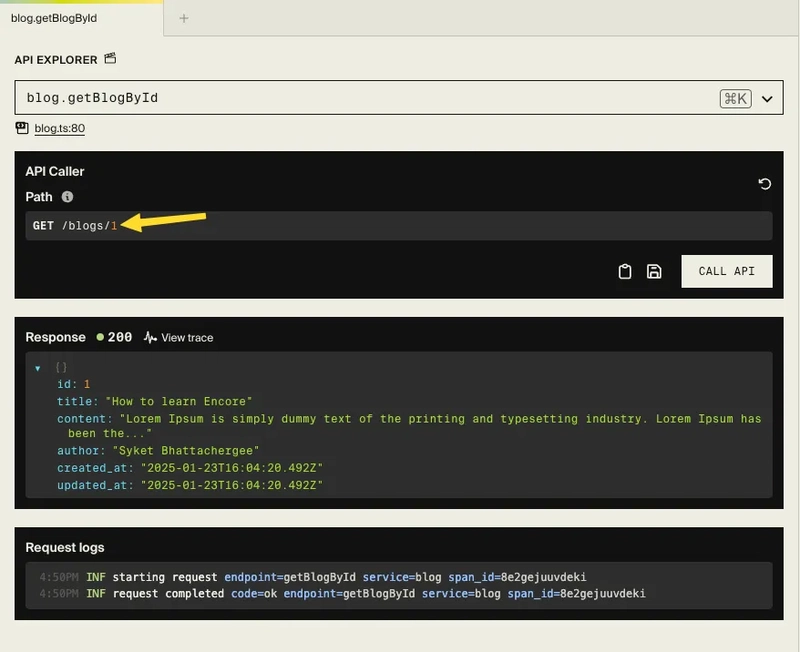
Task: Click the CALL API button
Action: [727, 271]
